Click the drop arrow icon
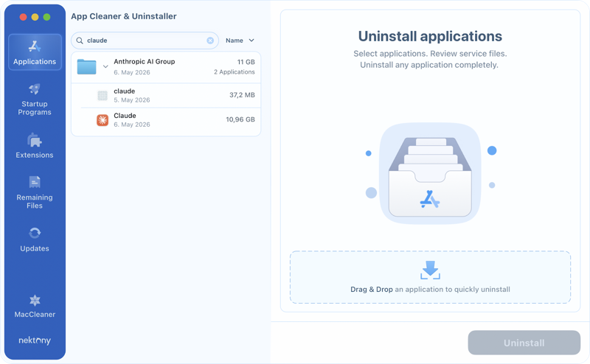Image resolution: width=590 pixels, height=364 pixels. [x=430, y=270]
